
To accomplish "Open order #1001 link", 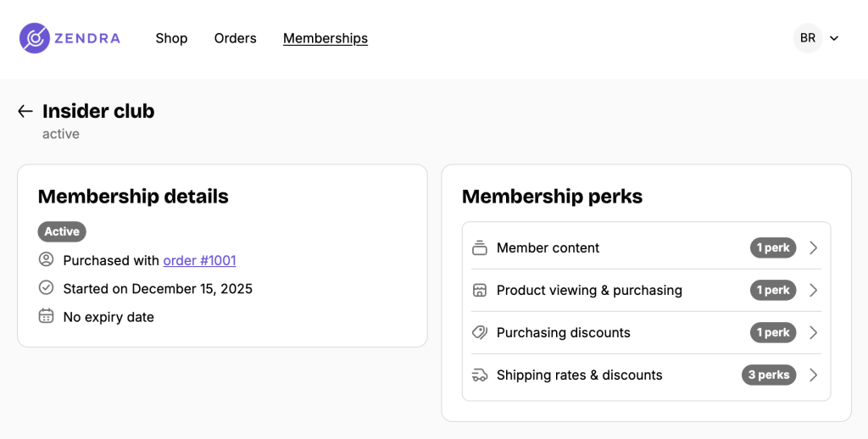I will tap(199, 260).
